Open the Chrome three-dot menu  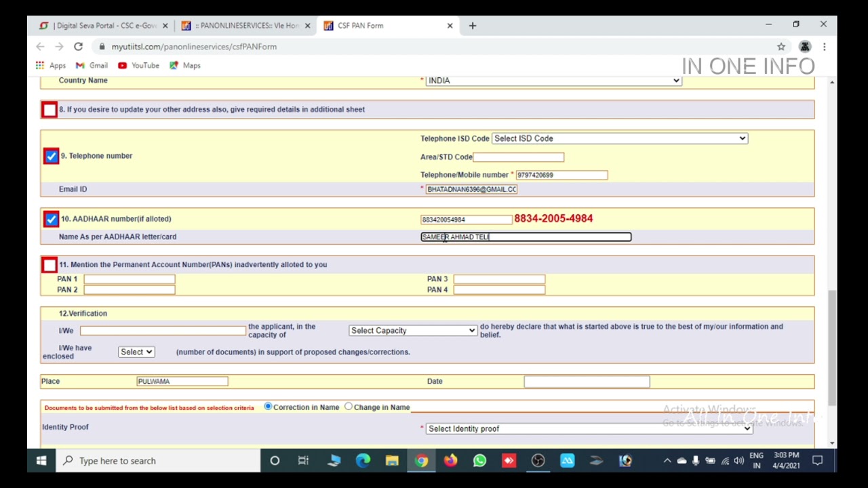824,47
